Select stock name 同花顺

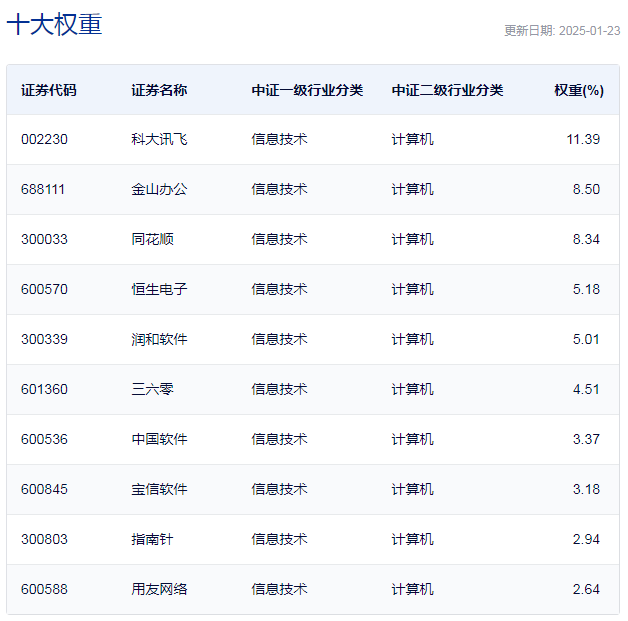152,239
